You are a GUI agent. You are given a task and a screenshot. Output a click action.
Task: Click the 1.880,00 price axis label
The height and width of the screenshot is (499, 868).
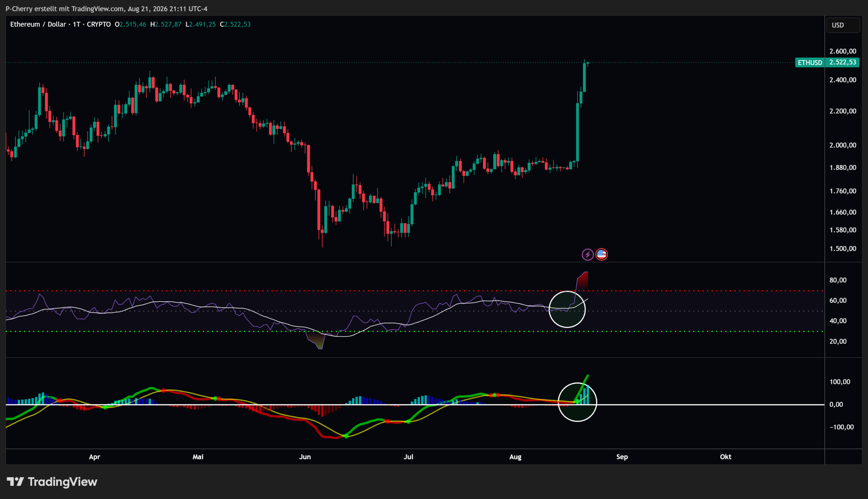pyautogui.click(x=843, y=167)
